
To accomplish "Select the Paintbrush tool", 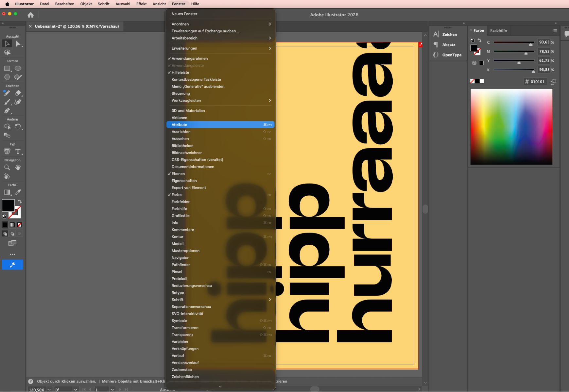I will point(7,102).
